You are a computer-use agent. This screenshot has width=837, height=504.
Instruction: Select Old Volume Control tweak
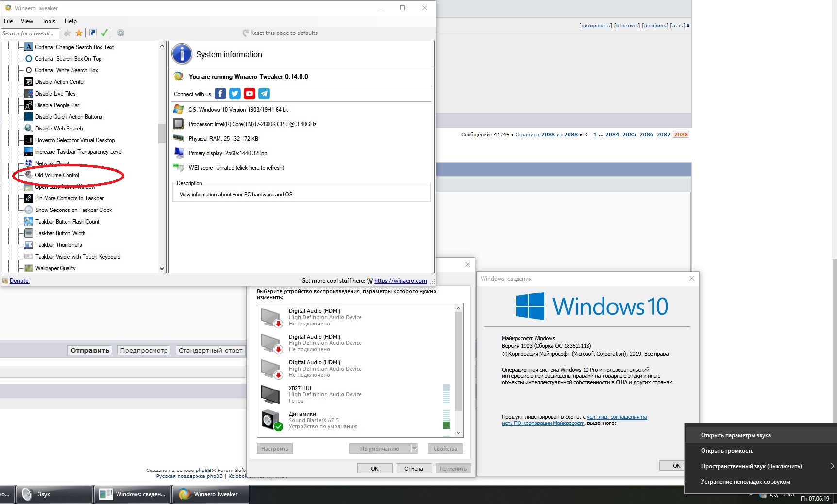click(57, 175)
